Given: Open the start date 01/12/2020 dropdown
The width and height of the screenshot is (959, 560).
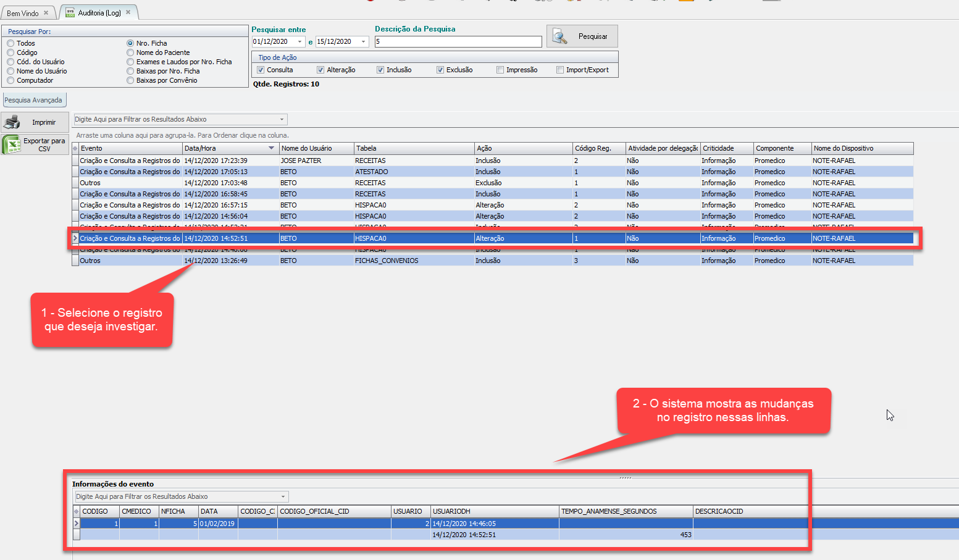Looking at the screenshot, I should point(300,42).
